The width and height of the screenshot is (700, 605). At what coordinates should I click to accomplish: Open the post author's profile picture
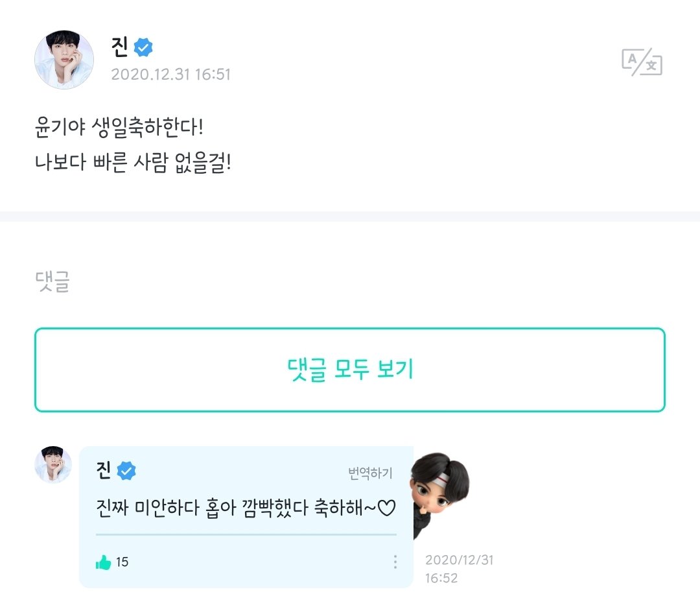tap(64, 60)
